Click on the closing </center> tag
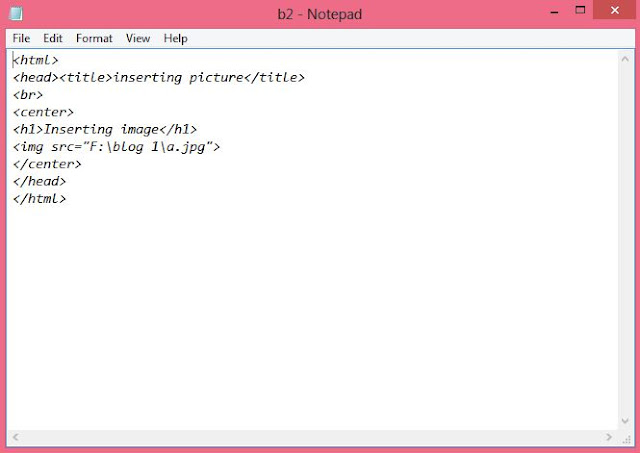Image resolution: width=640 pixels, height=453 pixels. pyautogui.click(x=47, y=164)
